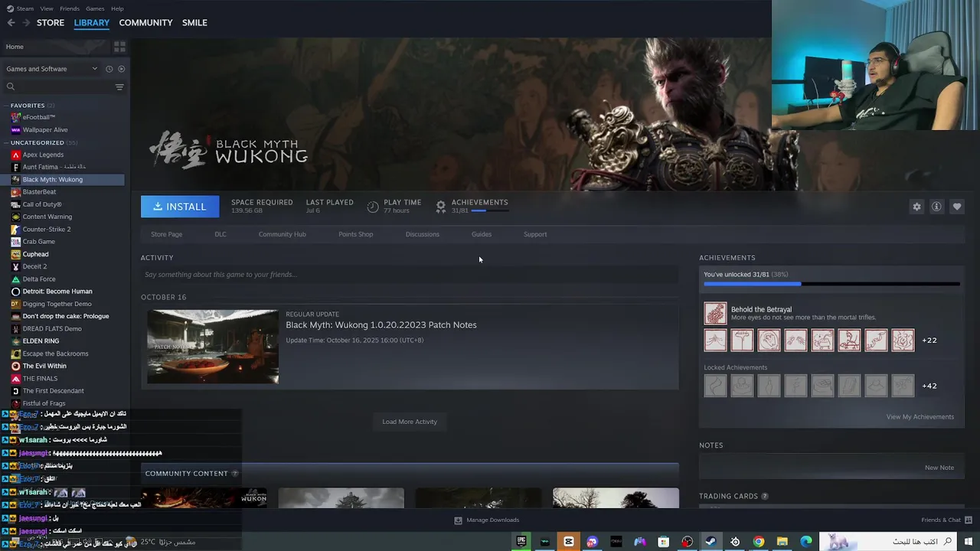The width and height of the screenshot is (980, 551).
Task: Add Wukong to favorites heart icon
Action: point(957,207)
